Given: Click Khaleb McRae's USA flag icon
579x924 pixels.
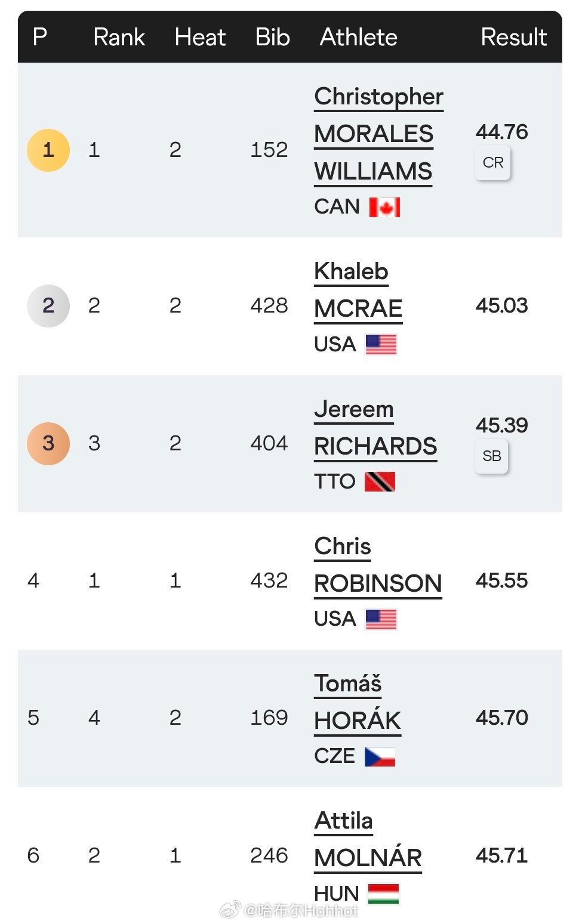Looking at the screenshot, I should pos(381,344).
